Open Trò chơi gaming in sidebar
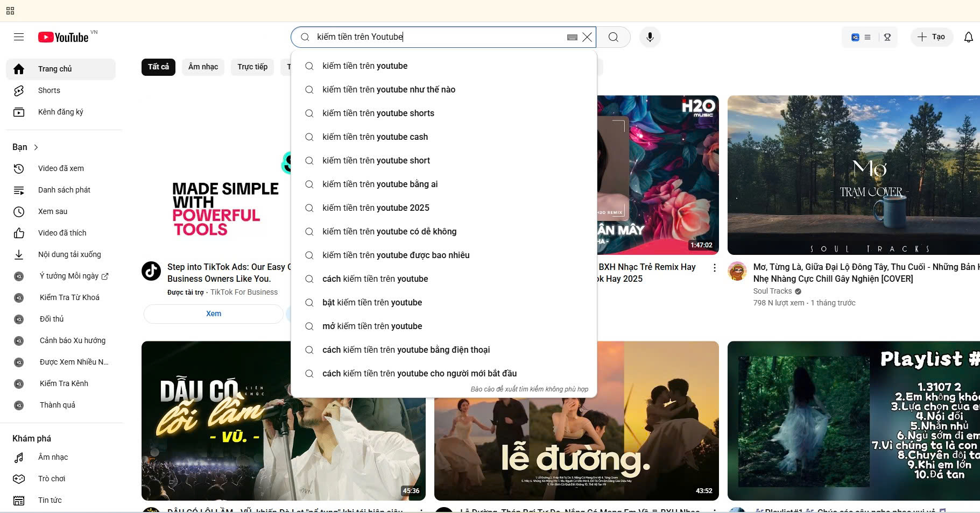 61,479
